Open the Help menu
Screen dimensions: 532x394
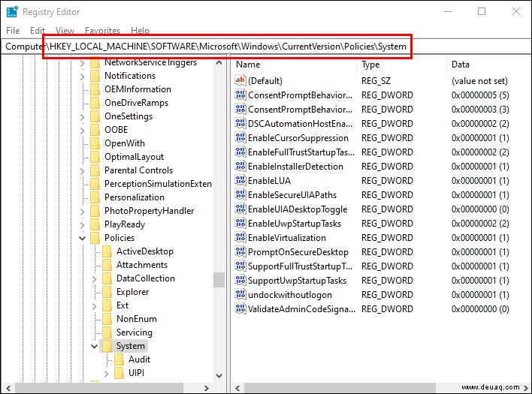coord(140,31)
